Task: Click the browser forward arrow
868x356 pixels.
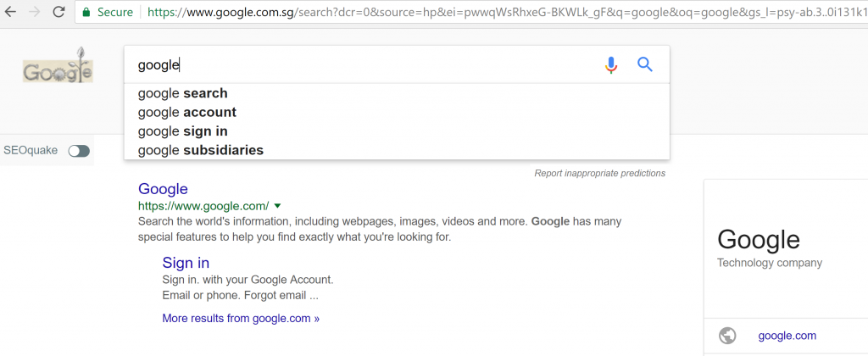Action: pyautogui.click(x=34, y=12)
